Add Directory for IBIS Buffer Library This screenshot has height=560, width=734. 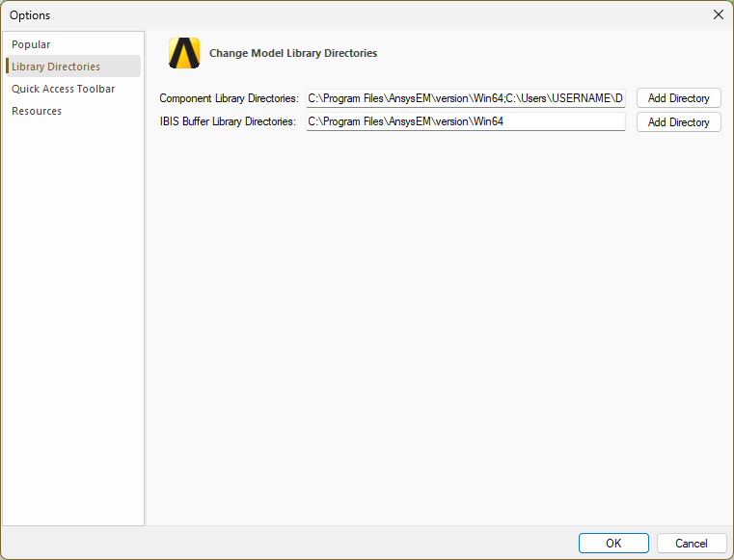click(678, 122)
